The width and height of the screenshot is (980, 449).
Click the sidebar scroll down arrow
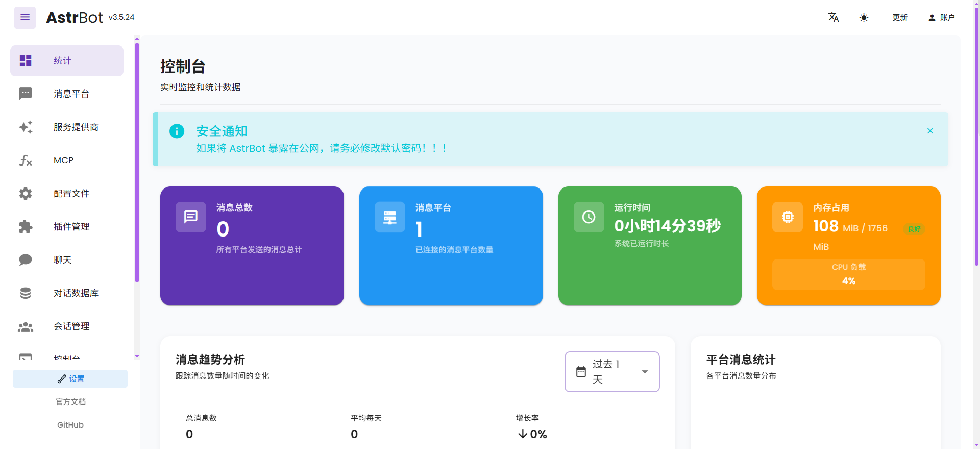137,356
